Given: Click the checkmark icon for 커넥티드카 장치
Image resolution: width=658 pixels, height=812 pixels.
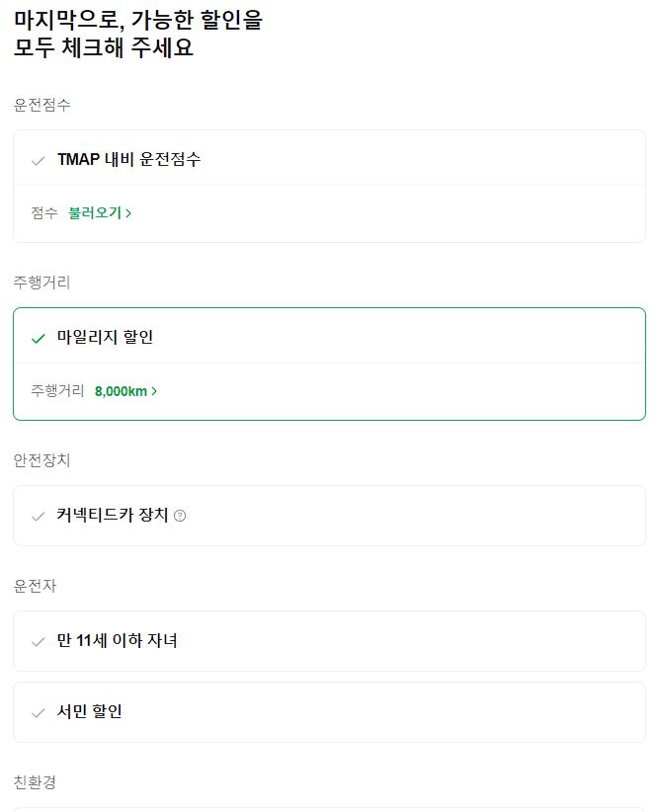Looking at the screenshot, I should coord(40,516).
